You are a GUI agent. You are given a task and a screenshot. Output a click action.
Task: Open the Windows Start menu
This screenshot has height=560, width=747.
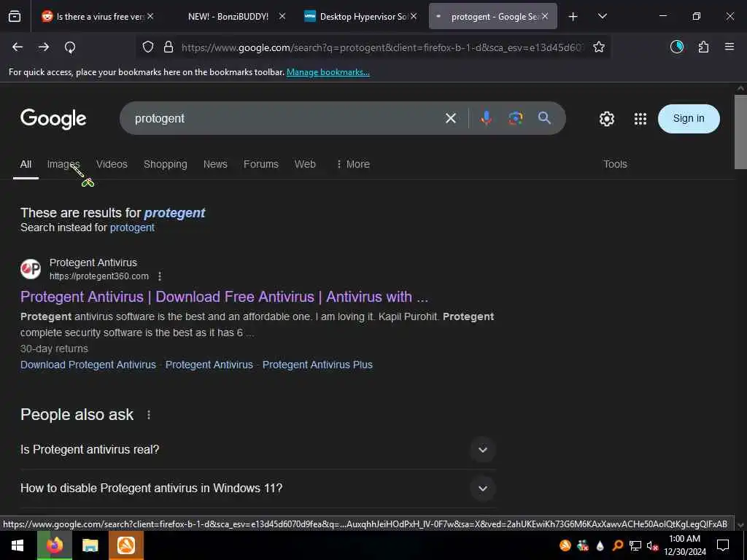(18, 545)
